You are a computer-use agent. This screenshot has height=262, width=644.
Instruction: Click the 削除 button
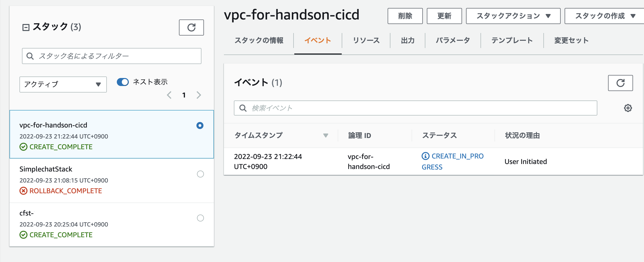tap(405, 16)
